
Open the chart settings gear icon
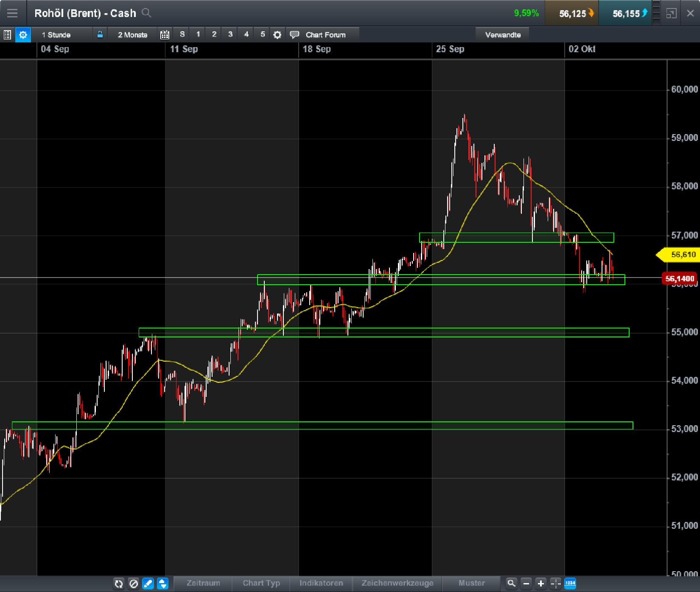pyautogui.click(x=277, y=35)
